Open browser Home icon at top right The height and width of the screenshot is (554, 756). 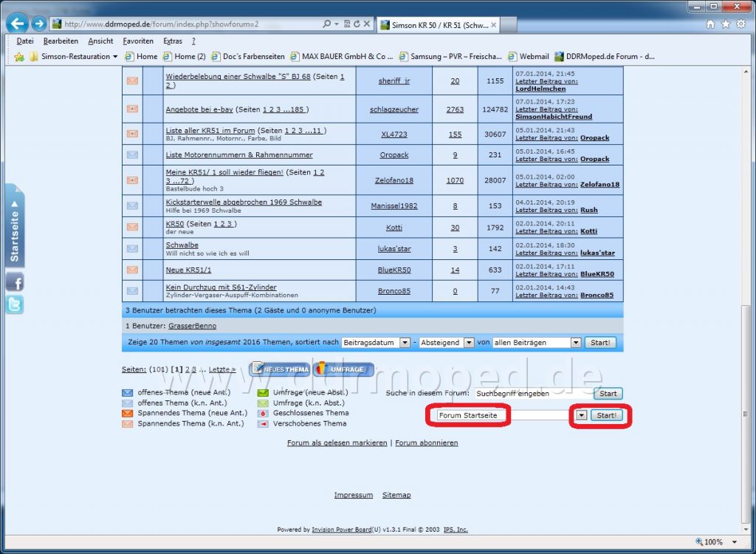click(x=710, y=24)
